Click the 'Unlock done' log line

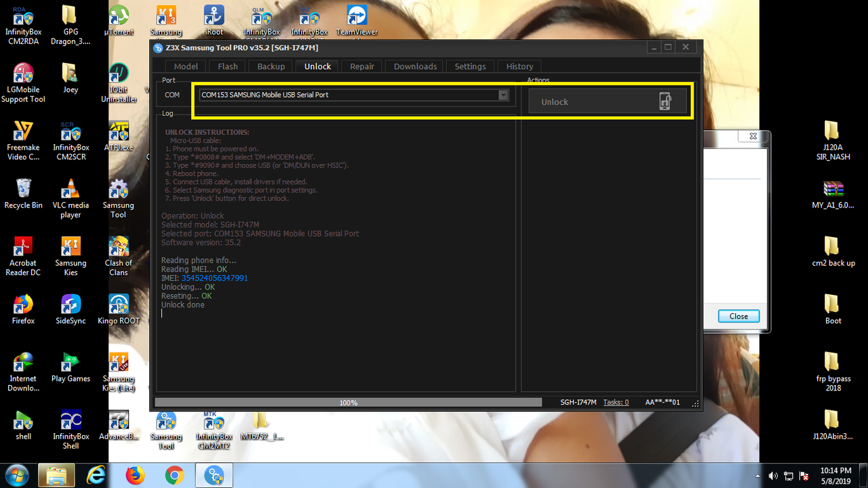[182, 305]
